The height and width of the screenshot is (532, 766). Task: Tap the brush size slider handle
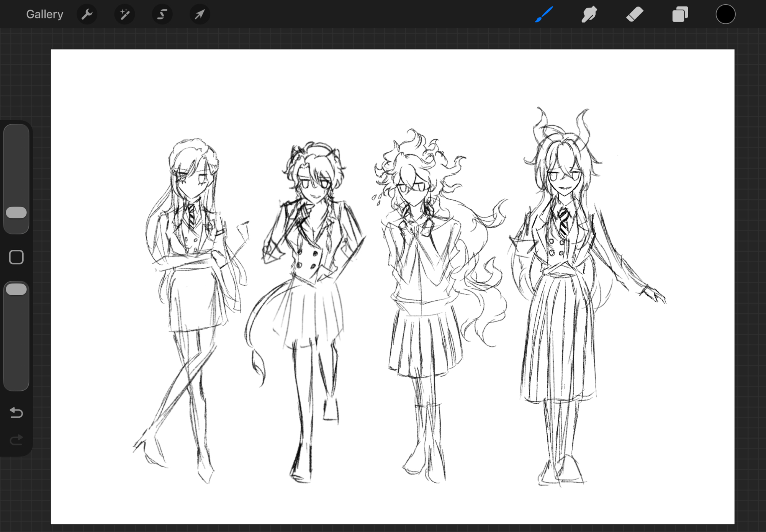[x=16, y=213]
